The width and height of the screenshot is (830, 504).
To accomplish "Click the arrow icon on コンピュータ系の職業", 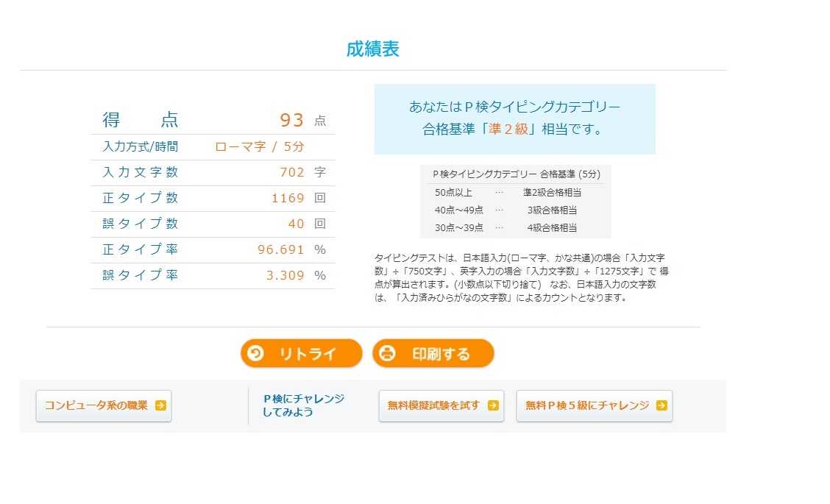I will [160, 405].
